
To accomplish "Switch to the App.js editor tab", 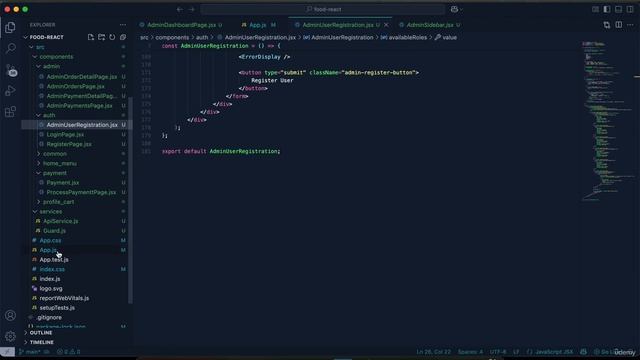I will coord(258,25).
